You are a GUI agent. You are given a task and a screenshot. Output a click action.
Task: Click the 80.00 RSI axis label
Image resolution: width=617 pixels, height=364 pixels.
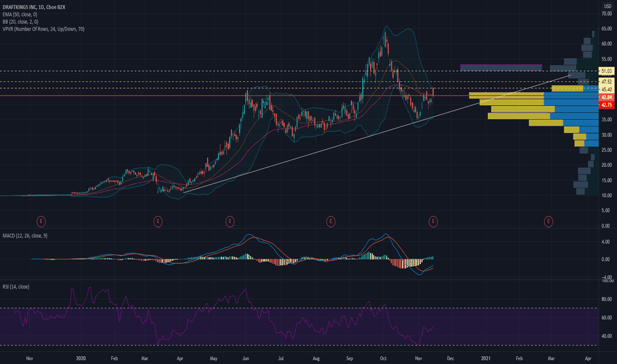click(606, 299)
